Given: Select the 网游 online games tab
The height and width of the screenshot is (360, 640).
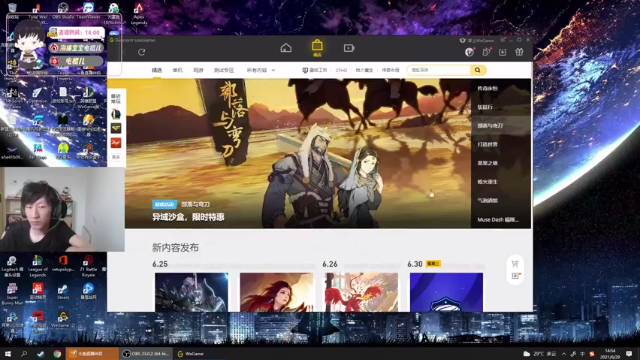Looking at the screenshot, I should [x=198, y=70].
